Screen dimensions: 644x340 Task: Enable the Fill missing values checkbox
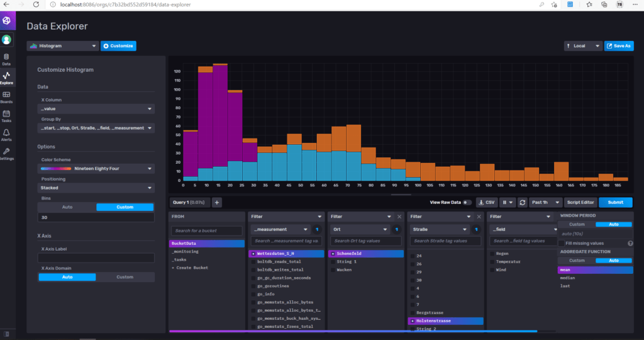(x=561, y=243)
